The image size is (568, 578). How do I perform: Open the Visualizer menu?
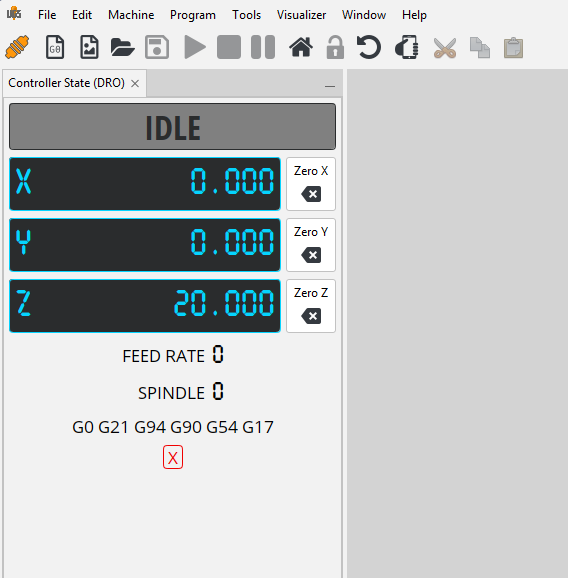pos(301,15)
